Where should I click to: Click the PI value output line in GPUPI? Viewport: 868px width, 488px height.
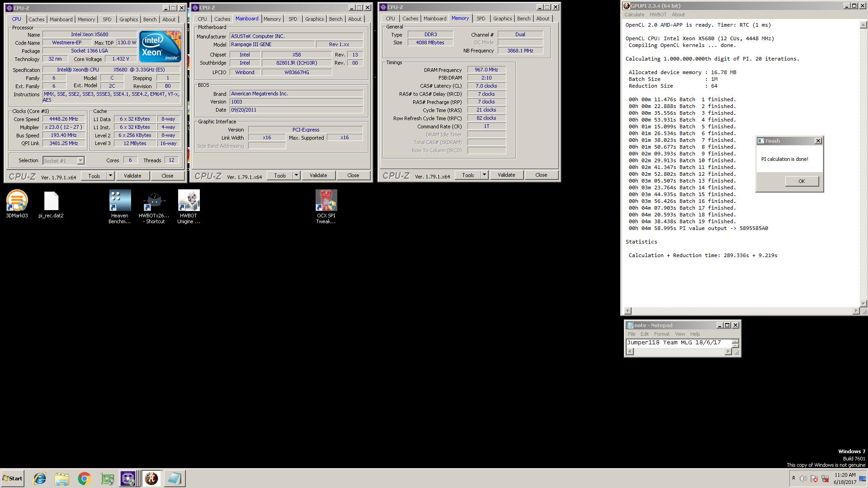point(698,228)
